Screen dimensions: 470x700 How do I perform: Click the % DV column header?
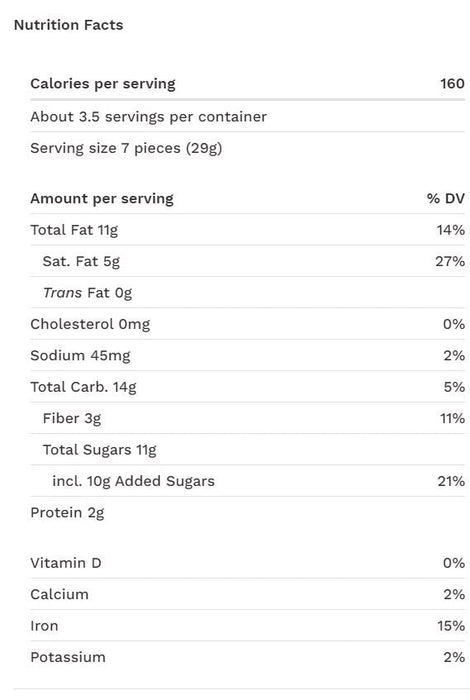pos(445,199)
